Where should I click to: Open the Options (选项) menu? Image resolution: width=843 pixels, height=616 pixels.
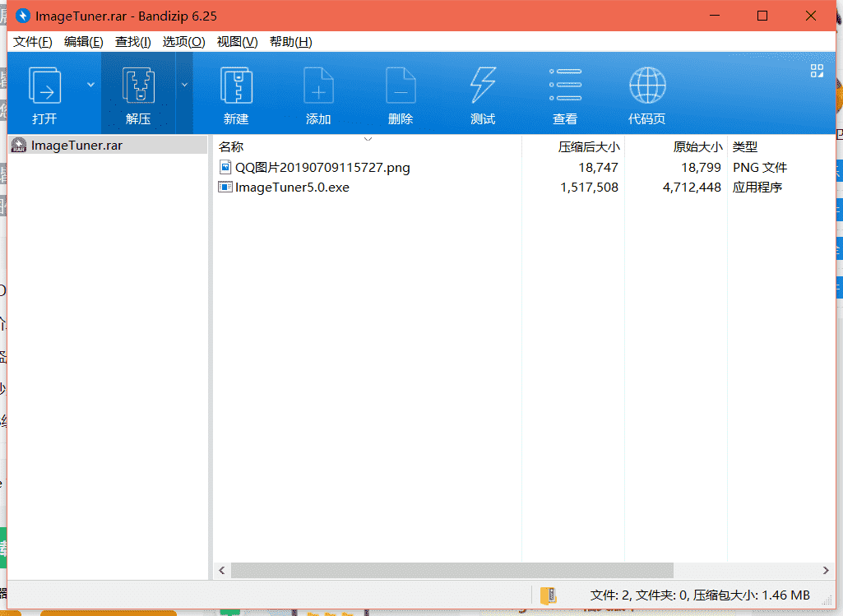[184, 42]
